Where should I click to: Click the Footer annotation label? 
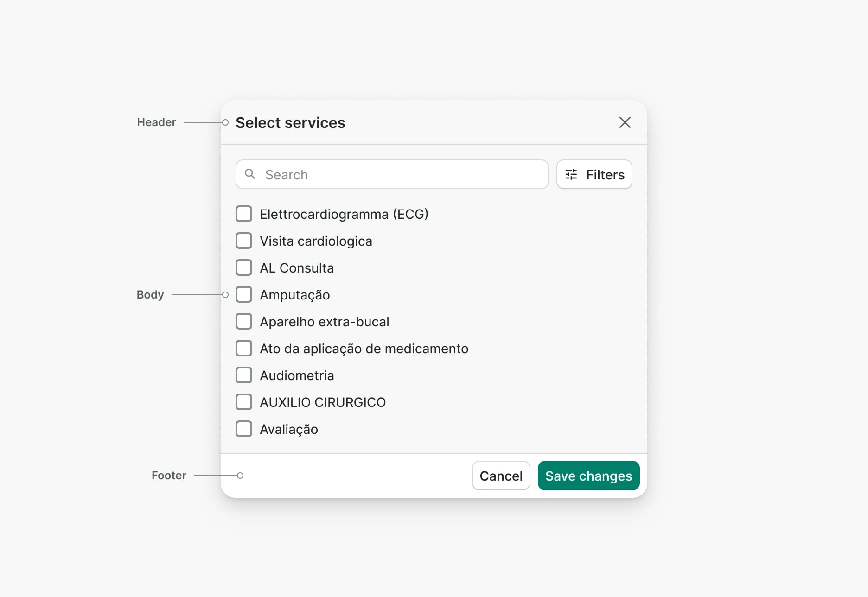pos(169,476)
